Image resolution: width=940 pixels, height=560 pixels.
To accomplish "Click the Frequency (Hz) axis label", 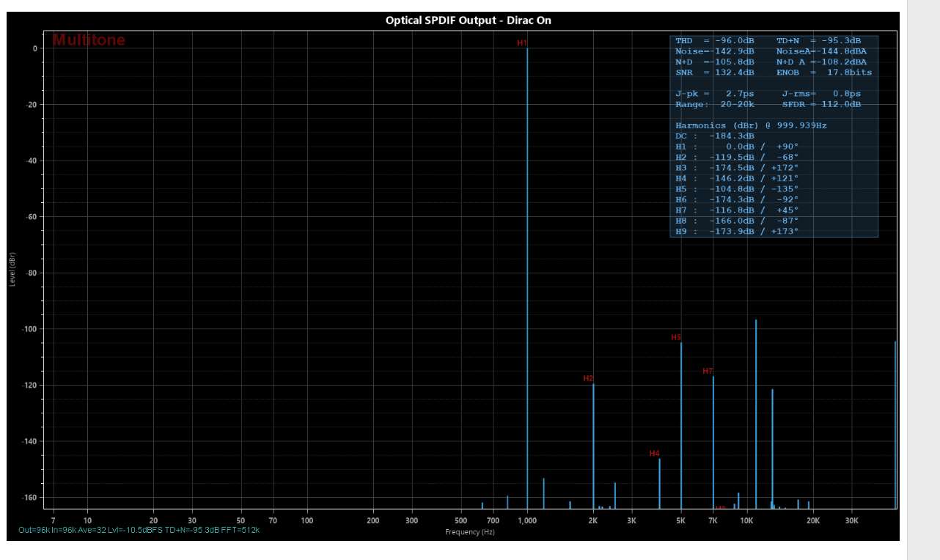I will (x=469, y=531).
